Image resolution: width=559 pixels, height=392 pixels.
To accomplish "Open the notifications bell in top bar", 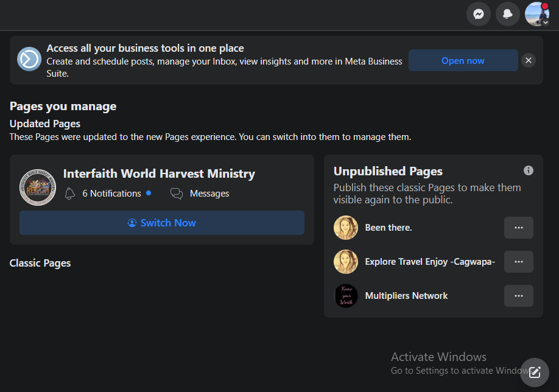I will tap(508, 14).
